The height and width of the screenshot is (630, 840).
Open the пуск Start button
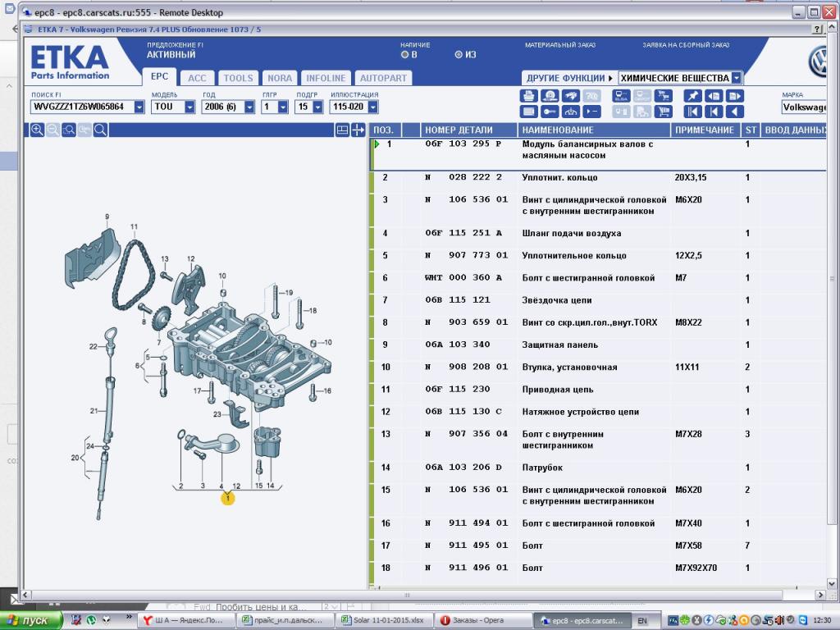click(31, 620)
